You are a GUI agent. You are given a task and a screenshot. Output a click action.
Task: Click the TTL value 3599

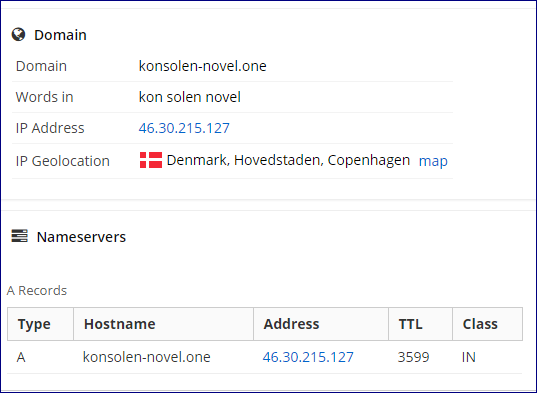coord(413,357)
